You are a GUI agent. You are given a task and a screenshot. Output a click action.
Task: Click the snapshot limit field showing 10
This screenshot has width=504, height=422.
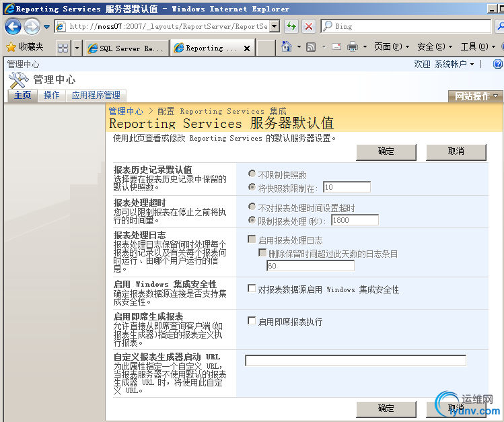click(347, 187)
